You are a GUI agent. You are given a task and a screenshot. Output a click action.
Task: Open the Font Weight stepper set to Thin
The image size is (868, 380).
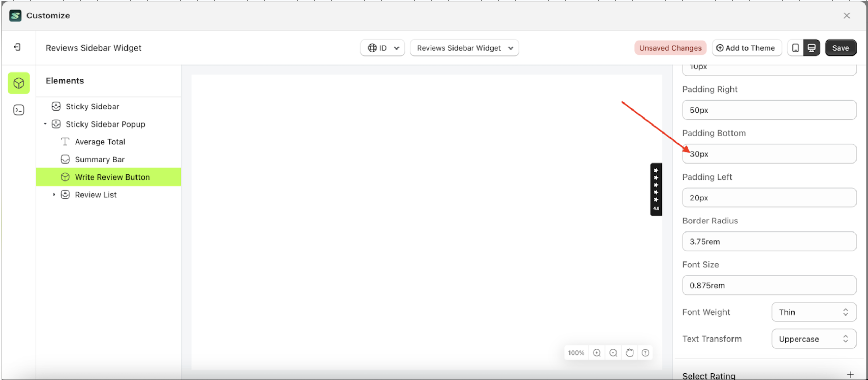pos(813,312)
